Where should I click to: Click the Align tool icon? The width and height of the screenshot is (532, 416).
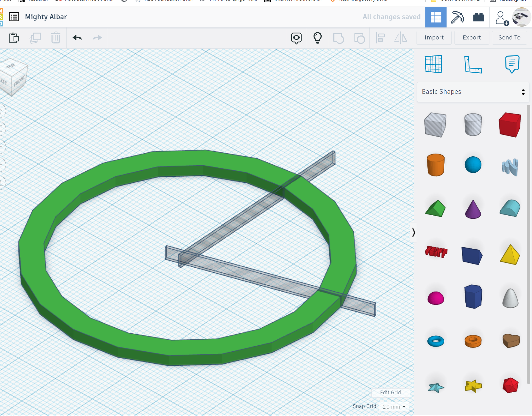[x=380, y=38]
